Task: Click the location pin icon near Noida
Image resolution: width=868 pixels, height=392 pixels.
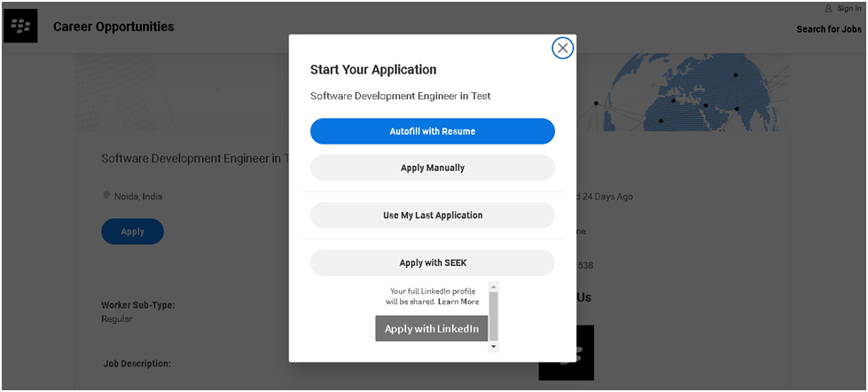Action: [x=106, y=196]
